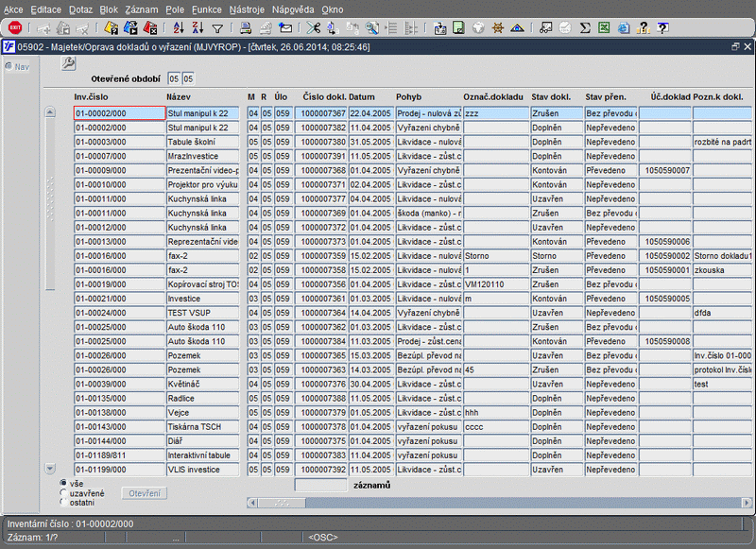
Task: Click the envelope mail icon
Action: point(286,28)
